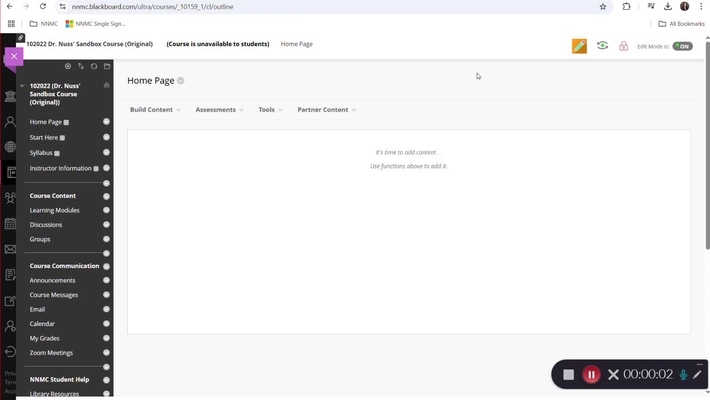This screenshot has width=710, height=400.
Task: Open the grades sheet icon in sidebar
Action: (10, 275)
